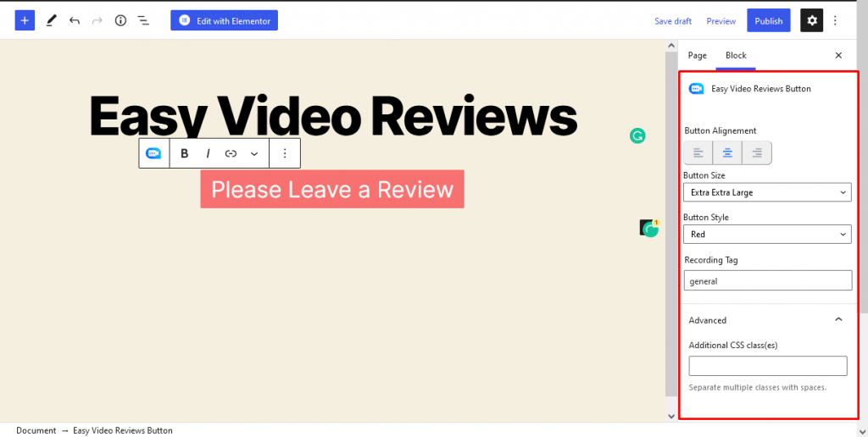This screenshot has width=868, height=437.
Task: Click the editor scrollbar up arrow
Action: 671,46
